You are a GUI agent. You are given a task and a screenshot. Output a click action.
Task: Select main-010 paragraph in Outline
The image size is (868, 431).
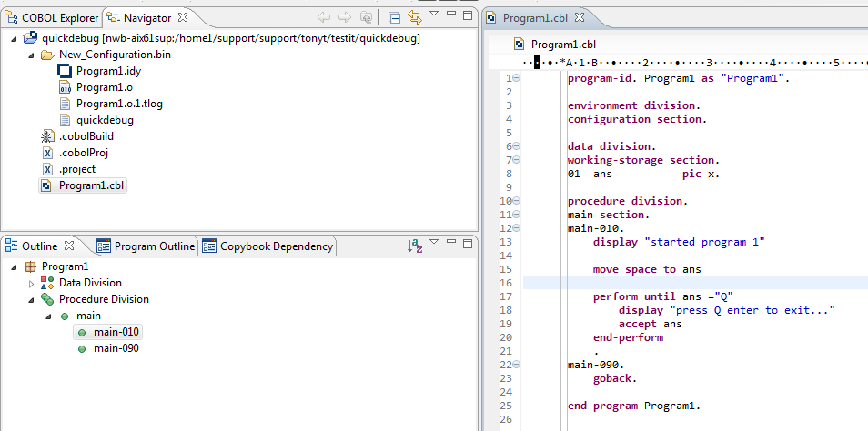point(116,332)
